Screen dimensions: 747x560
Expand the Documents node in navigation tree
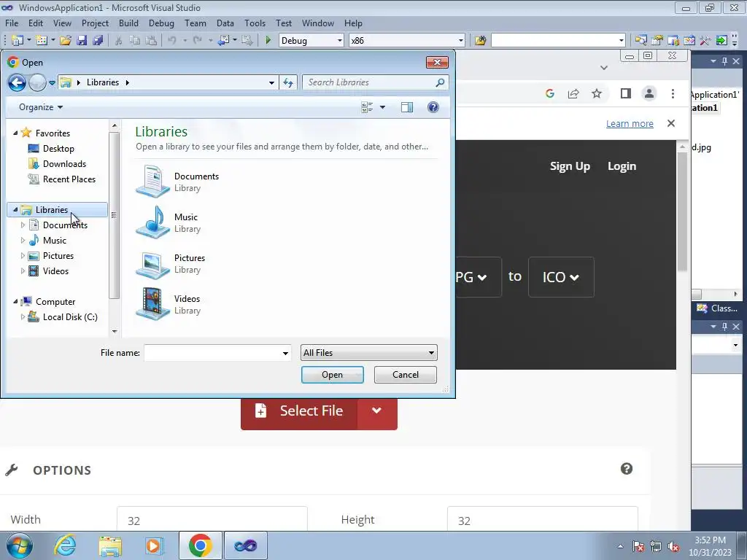(x=23, y=225)
